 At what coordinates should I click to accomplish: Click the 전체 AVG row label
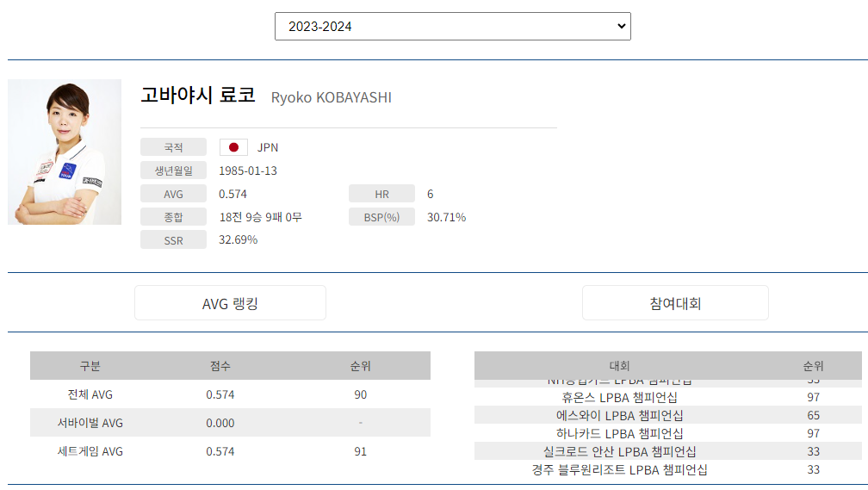pos(90,394)
